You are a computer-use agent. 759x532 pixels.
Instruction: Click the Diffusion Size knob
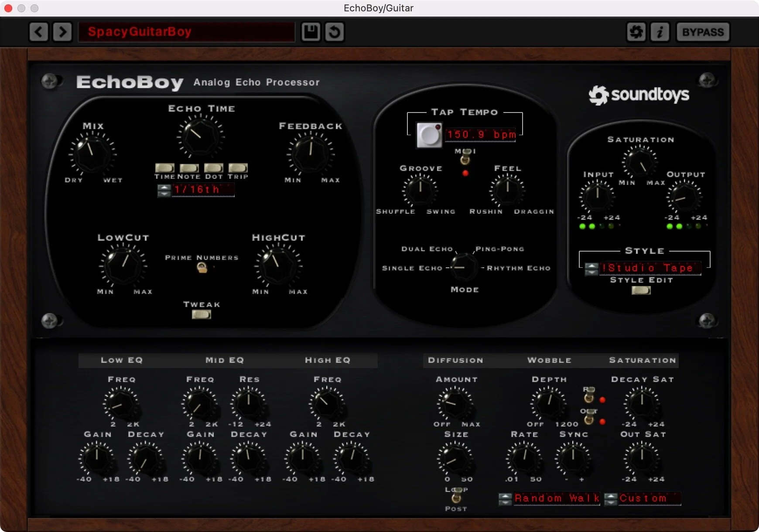pos(455,457)
